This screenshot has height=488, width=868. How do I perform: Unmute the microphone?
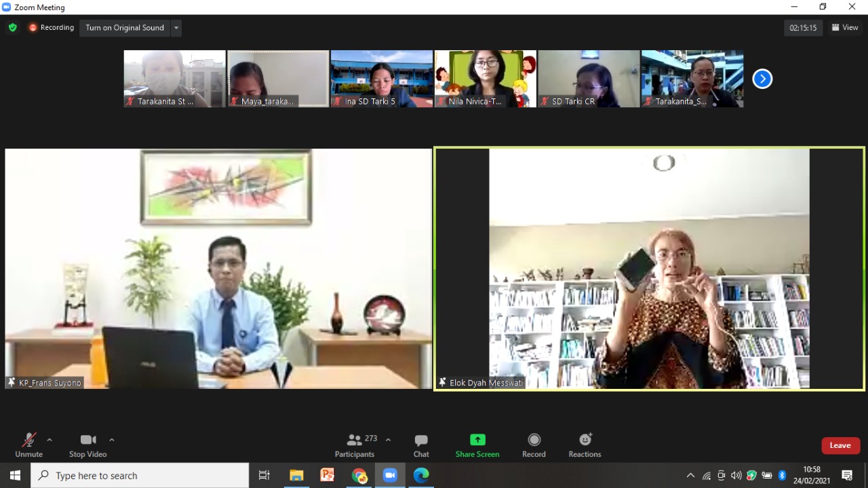(29, 445)
